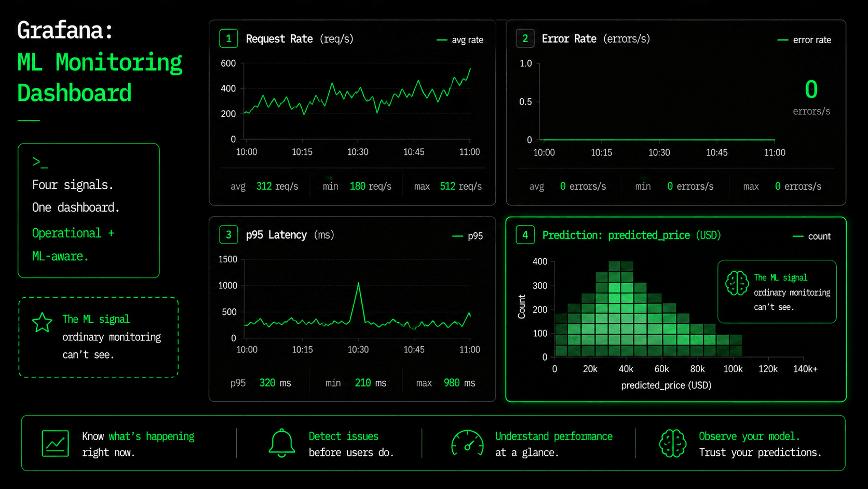This screenshot has height=489, width=868.
Task: Open the Error Rate panel title
Action: point(596,38)
